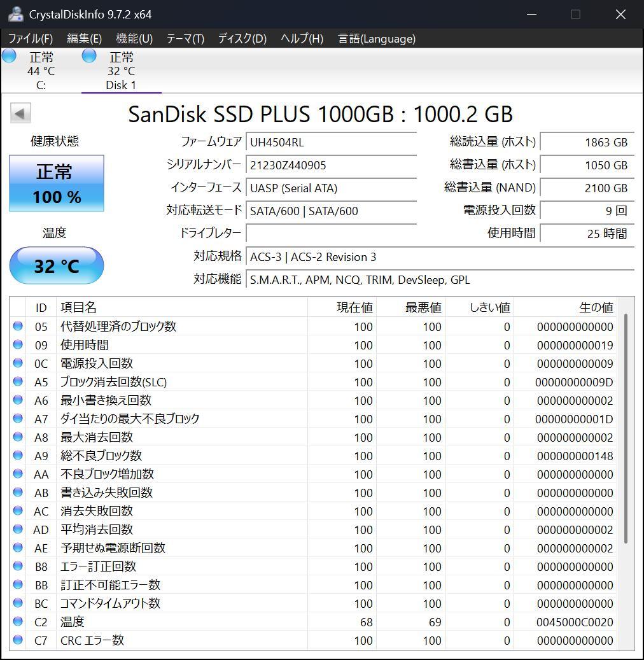644x660 pixels.
Task: Click total host reads value 1863 GB
Action: click(587, 142)
